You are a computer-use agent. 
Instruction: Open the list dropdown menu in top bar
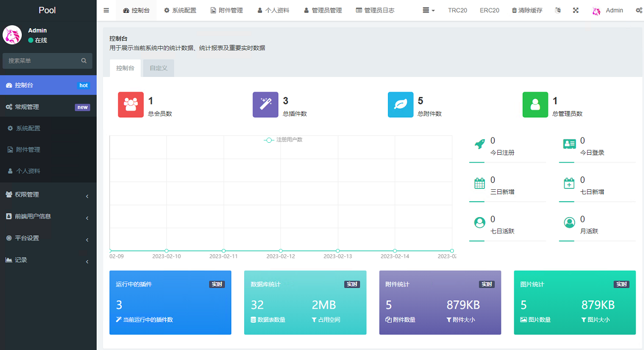429,10
